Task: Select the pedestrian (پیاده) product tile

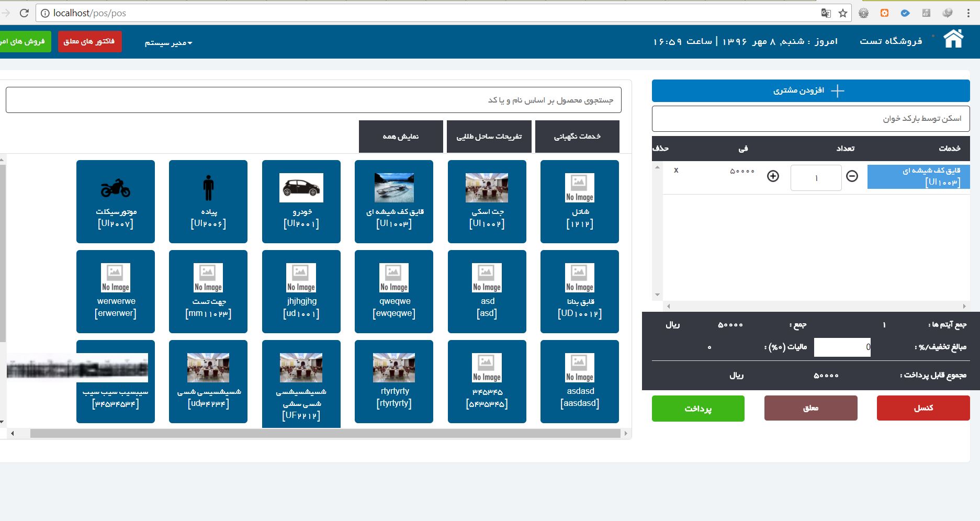Action: pos(208,201)
